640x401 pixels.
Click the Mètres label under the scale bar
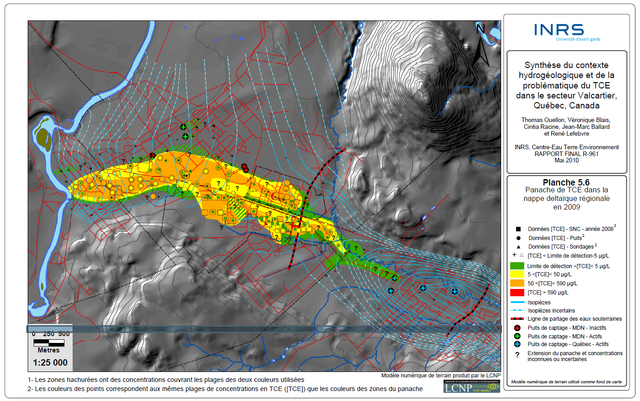tap(49, 350)
